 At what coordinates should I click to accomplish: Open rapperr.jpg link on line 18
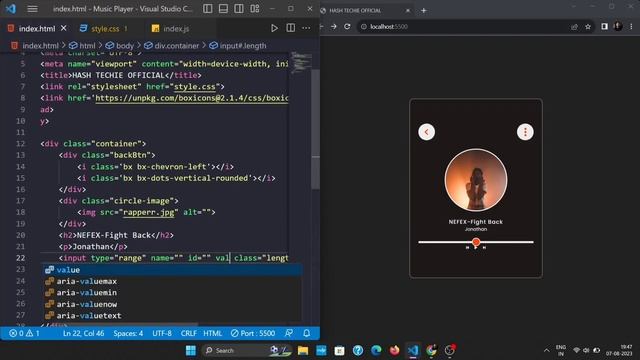pyautogui.click(x=149, y=212)
